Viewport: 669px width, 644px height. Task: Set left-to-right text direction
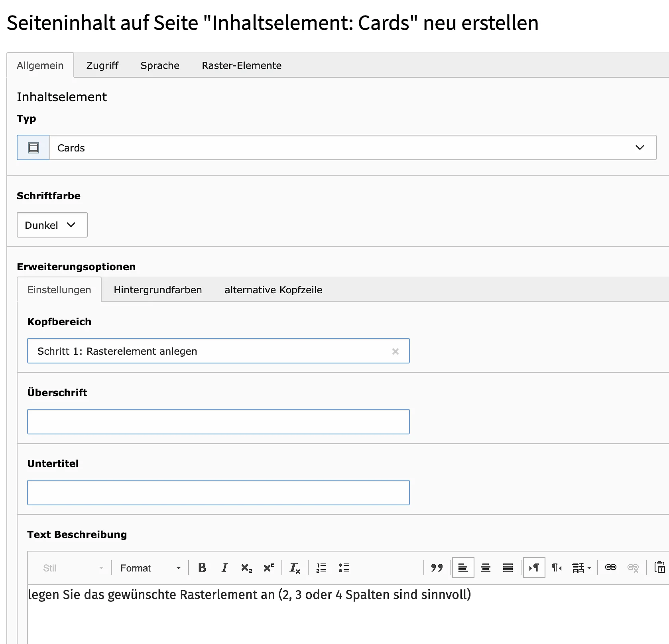(x=534, y=567)
